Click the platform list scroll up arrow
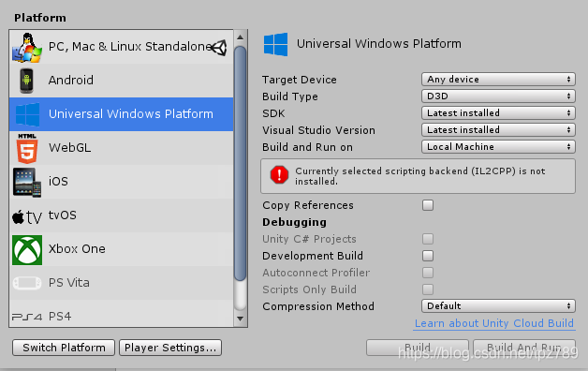The image size is (588, 371). (x=241, y=37)
